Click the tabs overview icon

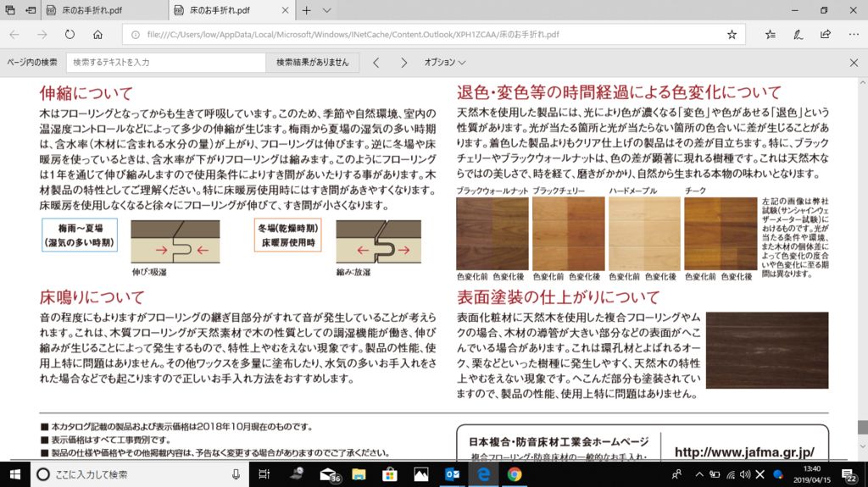pos(10,10)
